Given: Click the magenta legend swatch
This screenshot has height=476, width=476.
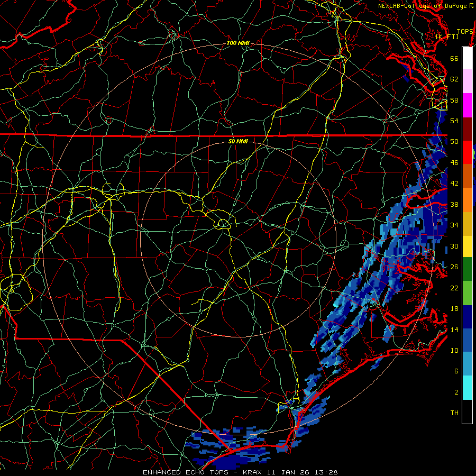Looking at the screenshot, I should [467, 105].
